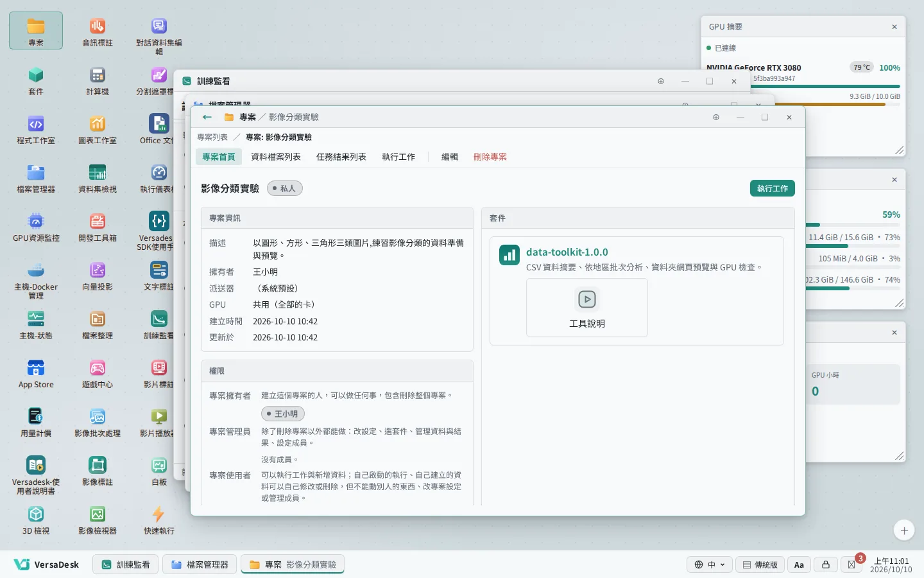Click the pin icon in 訓練監看 window

tap(661, 81)
